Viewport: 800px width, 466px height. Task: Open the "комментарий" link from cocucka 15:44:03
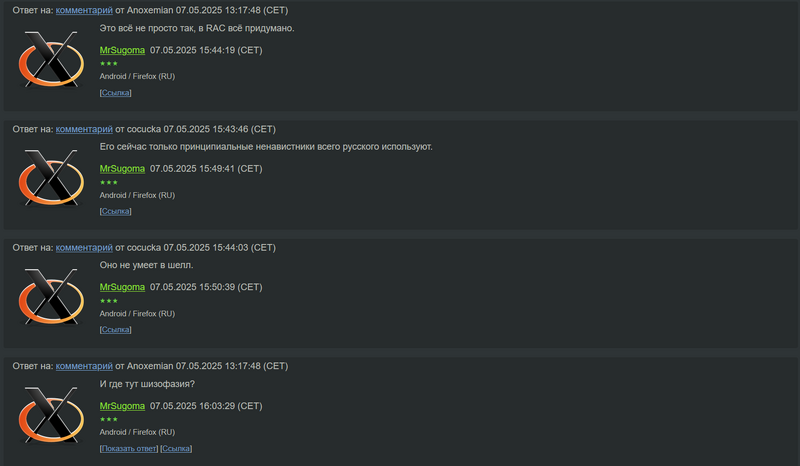coord(83,247)
